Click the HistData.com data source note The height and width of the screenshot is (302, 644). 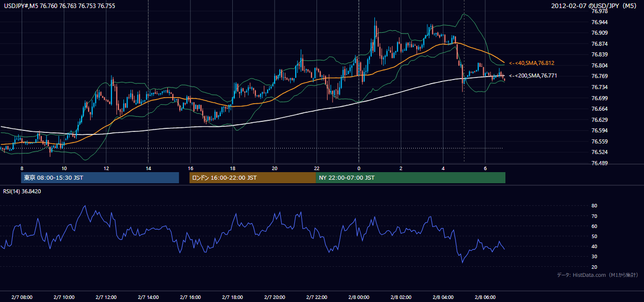point(598,275)
